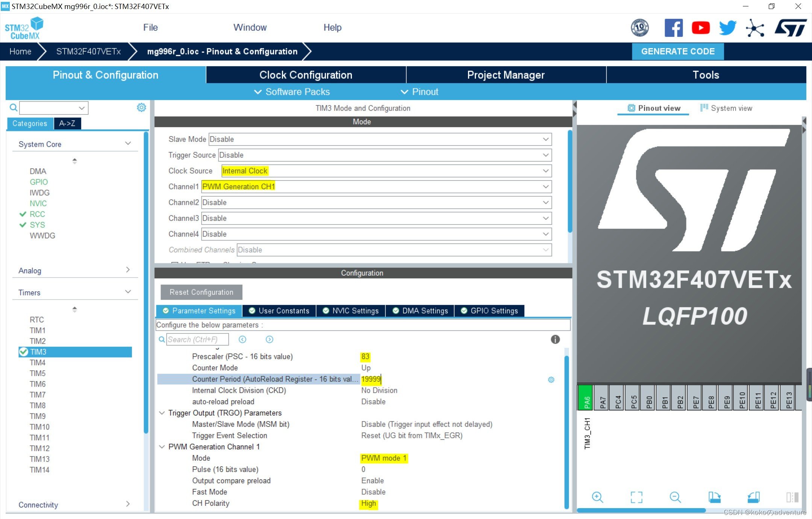Click the Twitter bird icon

pos(727,28)
